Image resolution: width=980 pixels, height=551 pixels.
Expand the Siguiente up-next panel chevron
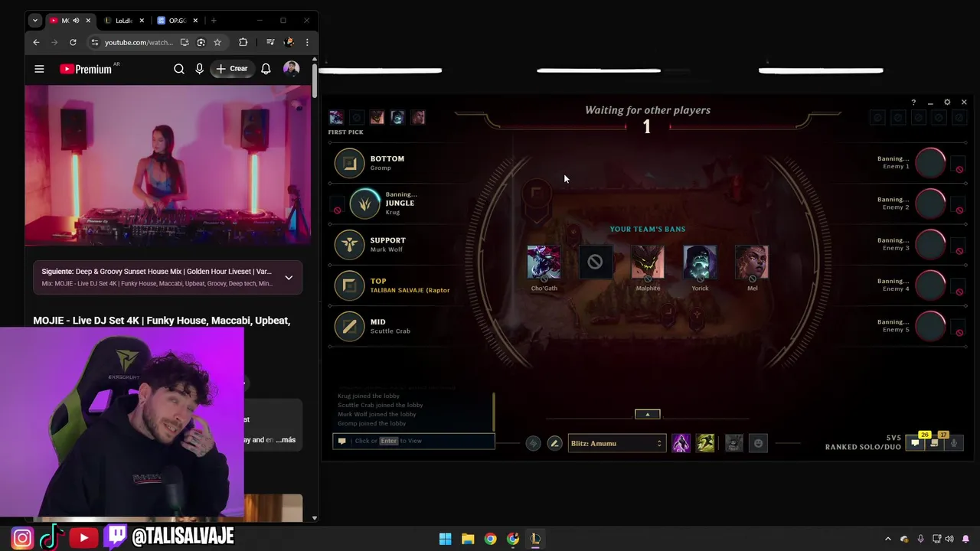pyautogui.click(x=289, y=277)
